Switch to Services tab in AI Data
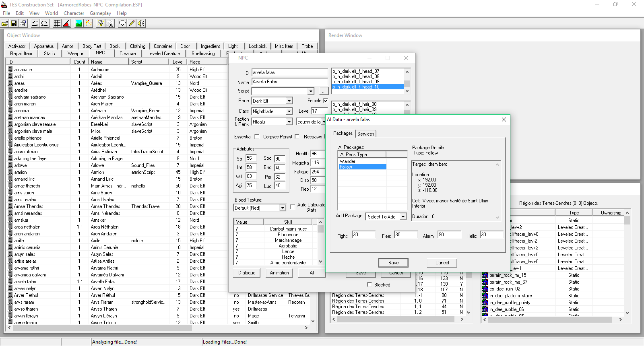Screen dimensions: 644x346 tap(365, 134)
